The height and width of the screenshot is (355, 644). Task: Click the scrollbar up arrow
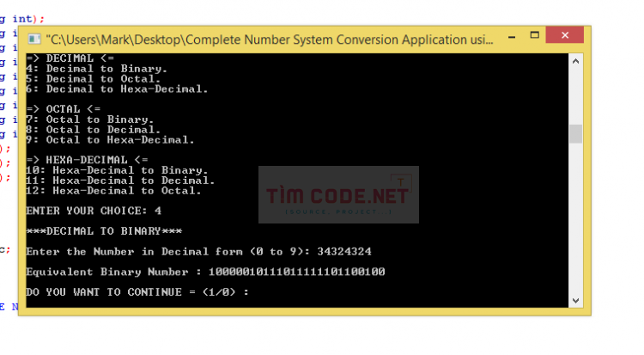click(575, 61)
